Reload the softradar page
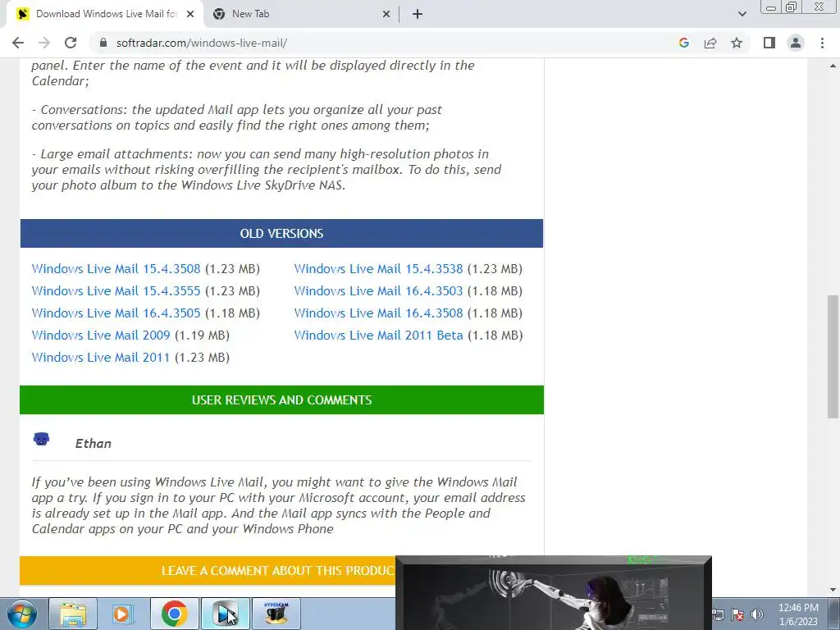Image resolution: width=840 pixels, height=630 pixels. [71, 43]
